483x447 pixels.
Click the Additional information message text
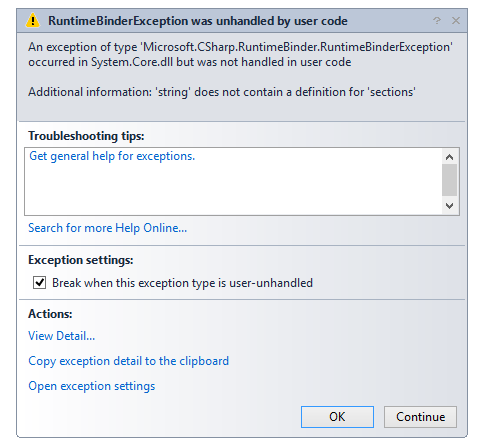pos(222,92)
